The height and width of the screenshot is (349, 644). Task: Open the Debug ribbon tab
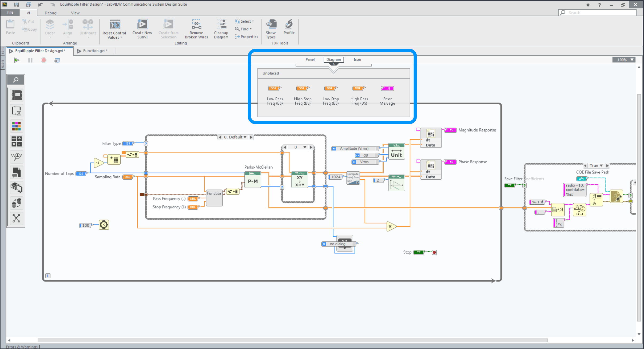tap(50, 13)
